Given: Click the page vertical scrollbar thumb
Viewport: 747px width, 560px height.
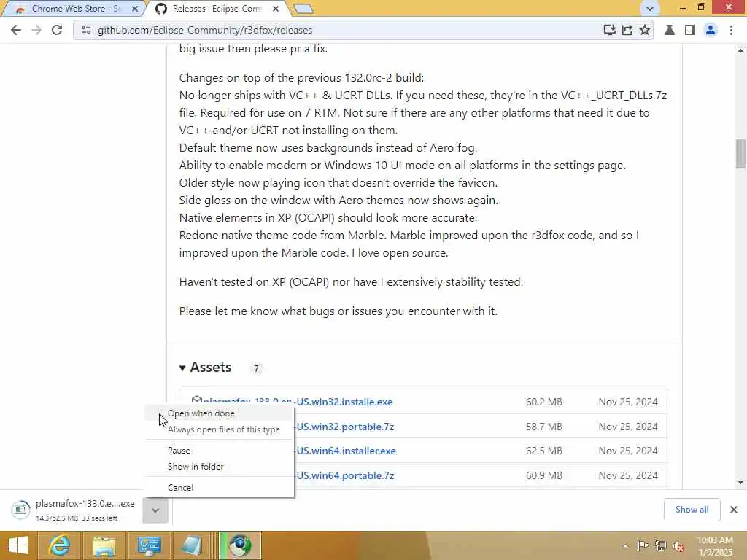Looking at the screenshot, I should click(x=740, y=153).
